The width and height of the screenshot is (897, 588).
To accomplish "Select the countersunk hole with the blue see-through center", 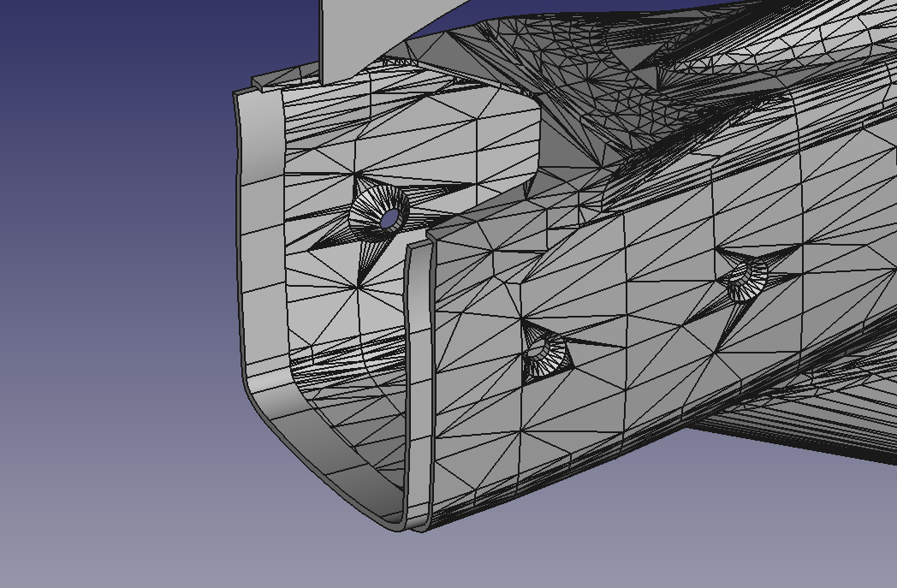I will tap(381, 214).
